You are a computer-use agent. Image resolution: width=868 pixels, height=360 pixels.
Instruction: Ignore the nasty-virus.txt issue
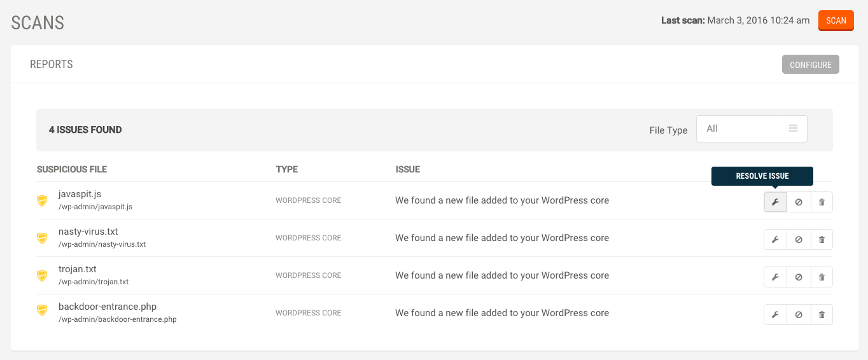(799, 240)
